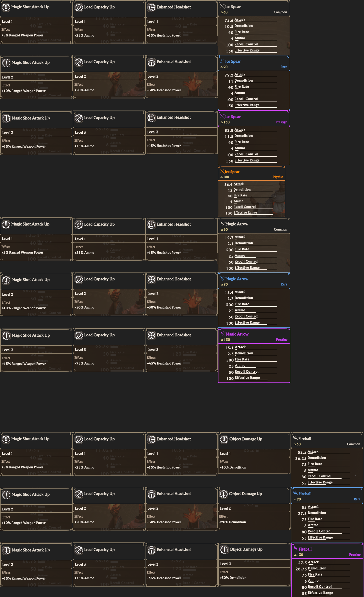Click the +10% Demolition effect text
Viewport: 364px width, 597px height.
point(233,467)
